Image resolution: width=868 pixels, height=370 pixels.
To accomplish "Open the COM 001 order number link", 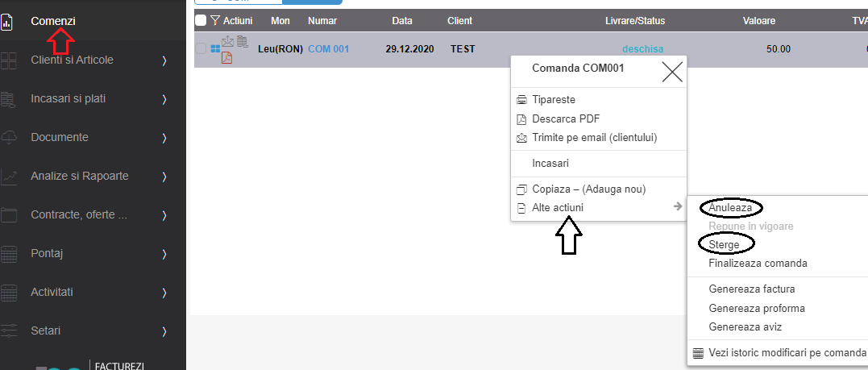I will [328, 49].
